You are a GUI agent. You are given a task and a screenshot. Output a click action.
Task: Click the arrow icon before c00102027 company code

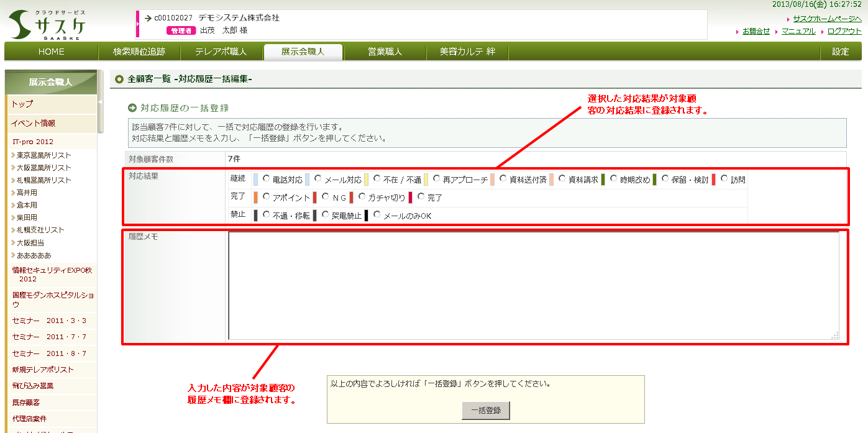coord(148,18)
